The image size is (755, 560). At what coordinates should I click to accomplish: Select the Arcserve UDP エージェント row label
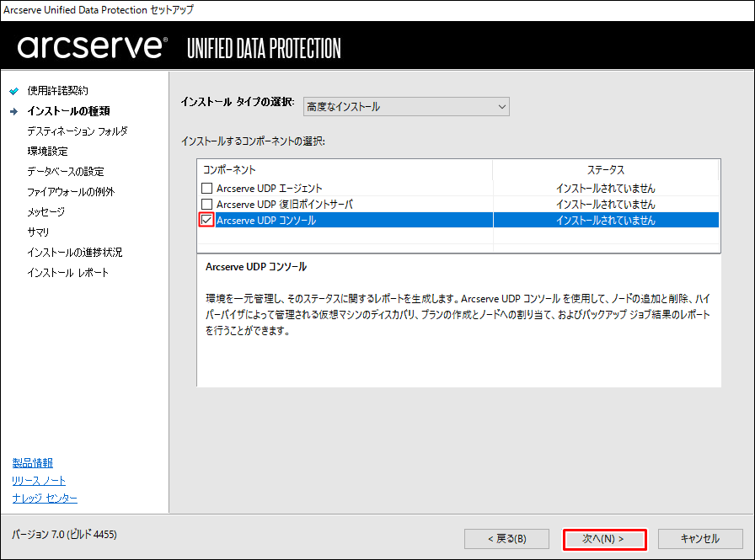pos(269,188)
